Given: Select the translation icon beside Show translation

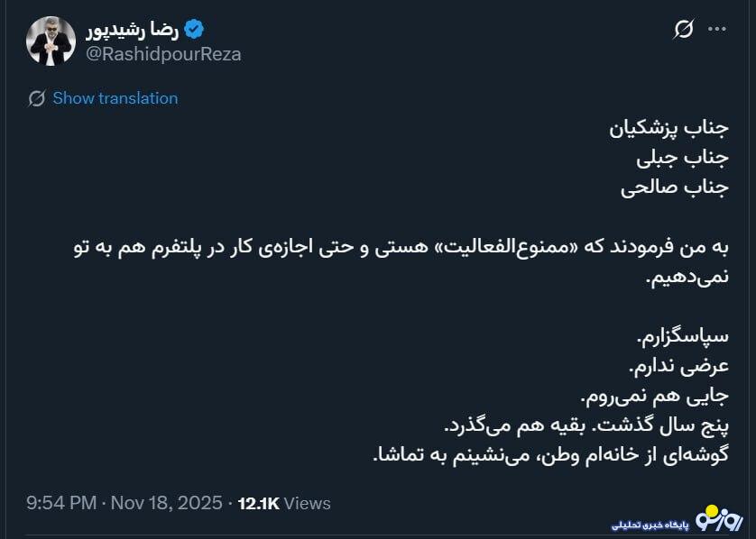Looking at the screenshot, I should [38, 98].
